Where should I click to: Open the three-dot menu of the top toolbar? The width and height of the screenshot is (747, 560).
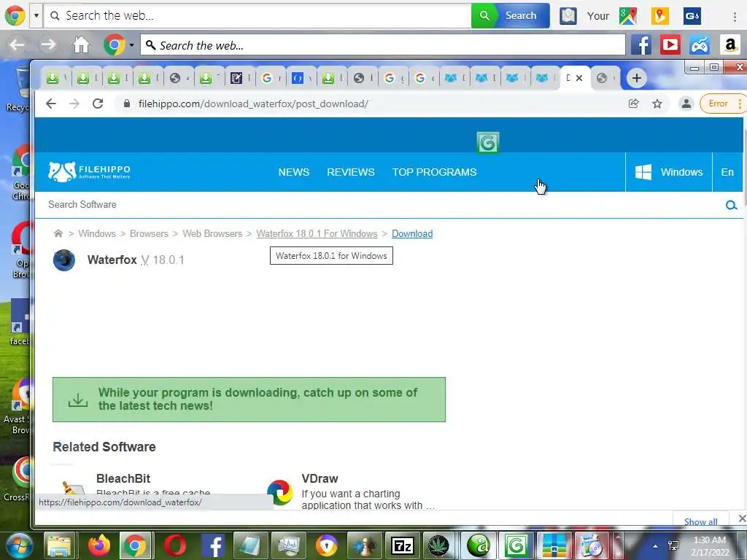[x=735, y=16]
